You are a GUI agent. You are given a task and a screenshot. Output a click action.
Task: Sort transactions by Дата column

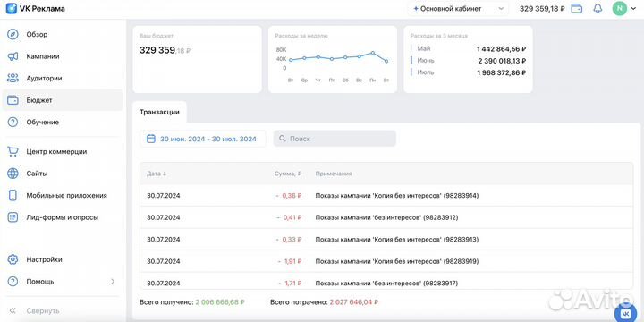coord(157,174)
